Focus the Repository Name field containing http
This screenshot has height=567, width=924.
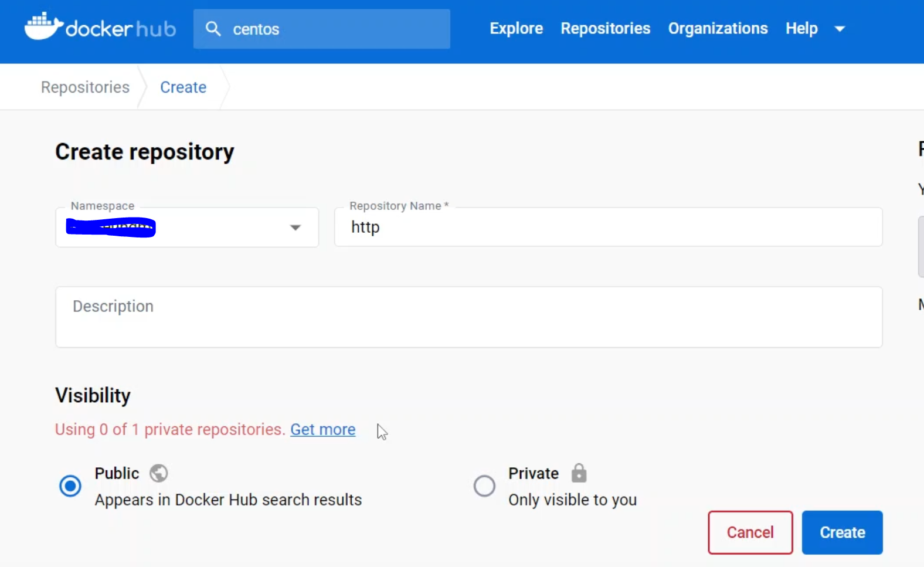[609, 227]
